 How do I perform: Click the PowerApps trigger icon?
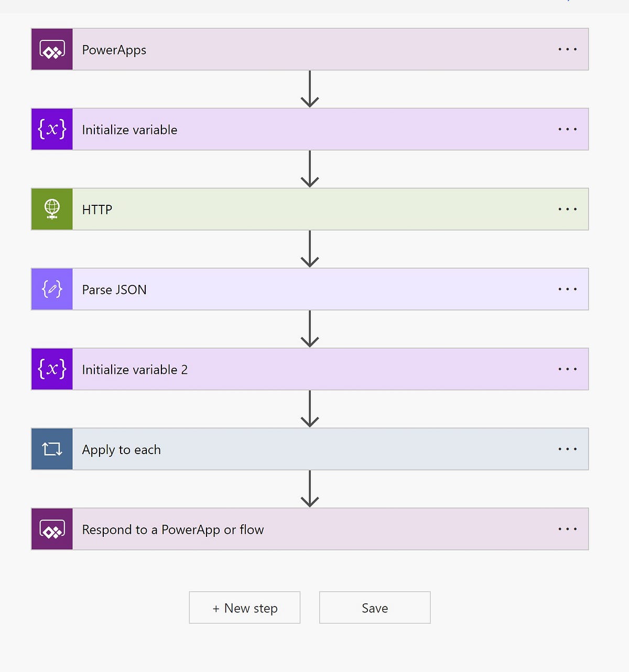[51, 49]
